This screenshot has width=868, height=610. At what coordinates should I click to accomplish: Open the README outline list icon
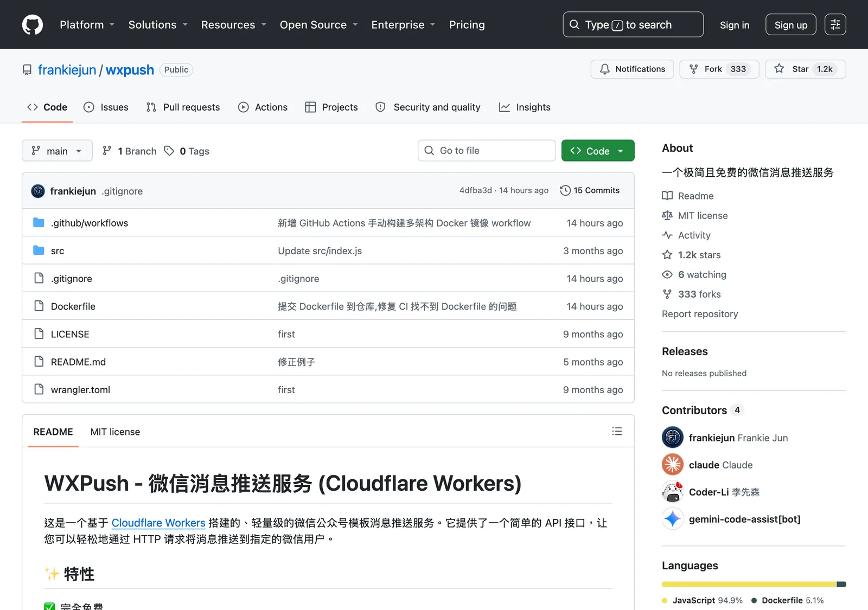tap(617, 431)
